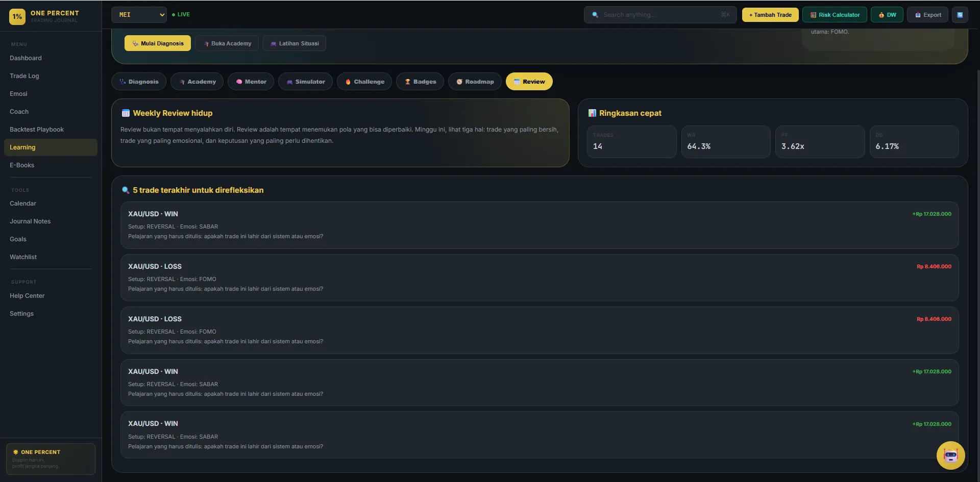
Task: Open Calendar in the sidebar tools
Action: [51, 204]
